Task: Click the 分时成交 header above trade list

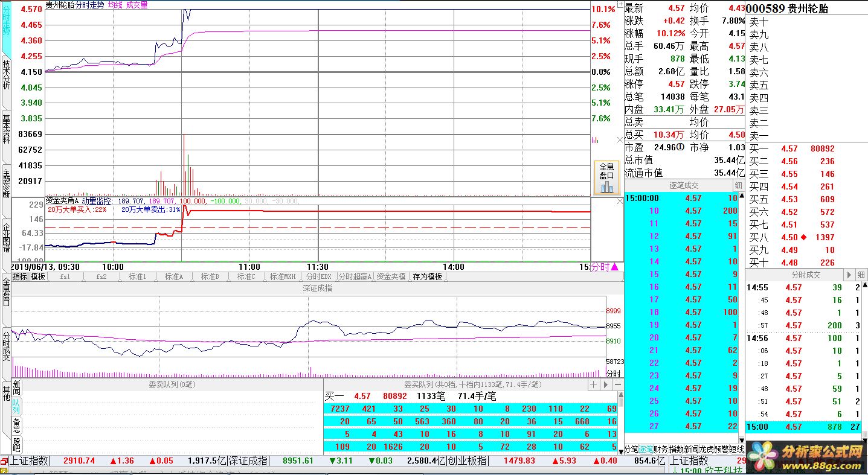Action: click(806, 275)
